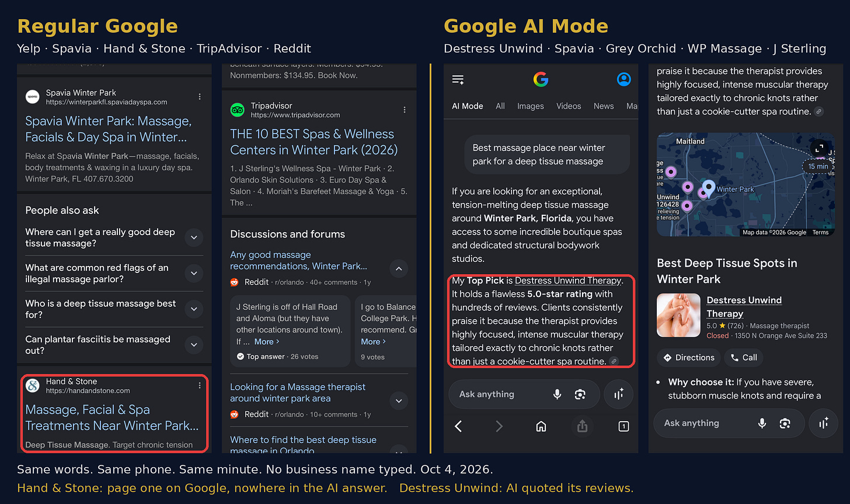Expand "Where can I get a really good deep tissue massage?"
Screen dimensions: 850x504
tap(194, 237)
